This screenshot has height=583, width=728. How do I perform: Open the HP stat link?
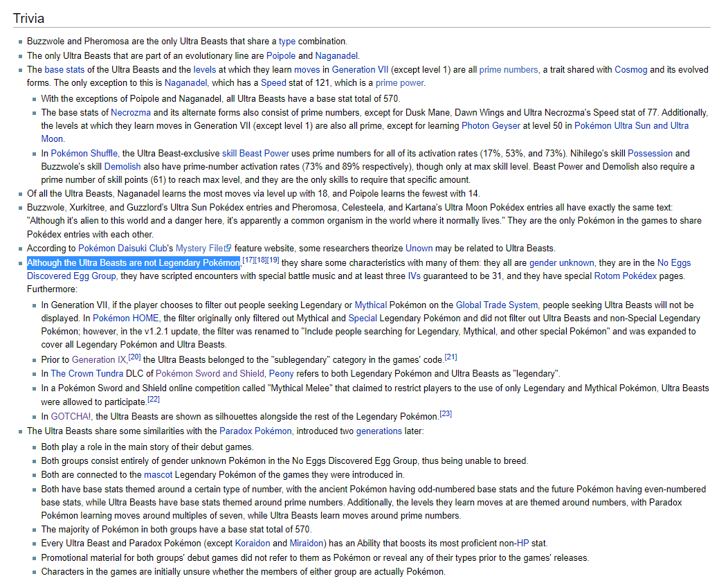click(522, 544)
